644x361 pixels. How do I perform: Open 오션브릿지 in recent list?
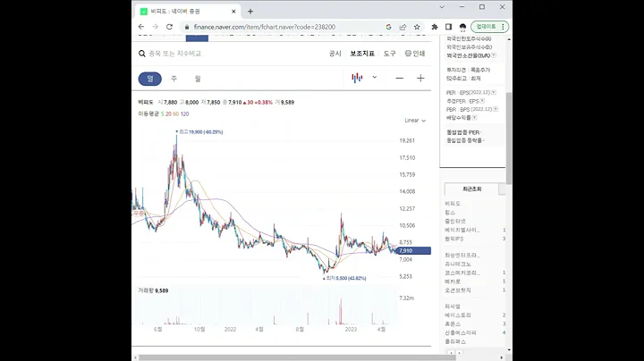tap(458, 290)
